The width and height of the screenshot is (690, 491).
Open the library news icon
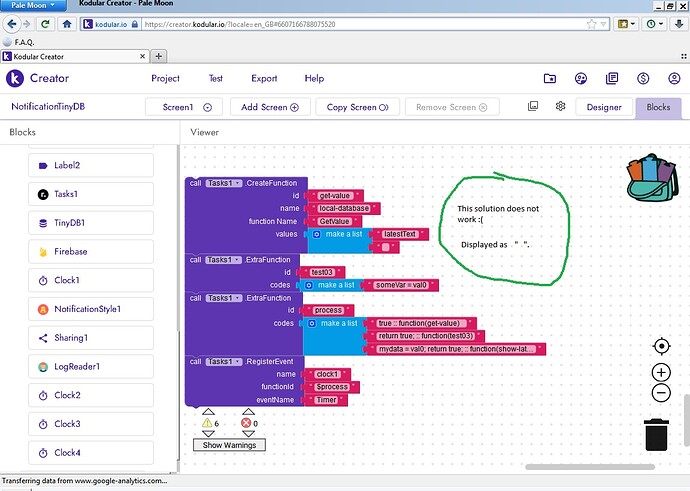[x=612, y=78]
